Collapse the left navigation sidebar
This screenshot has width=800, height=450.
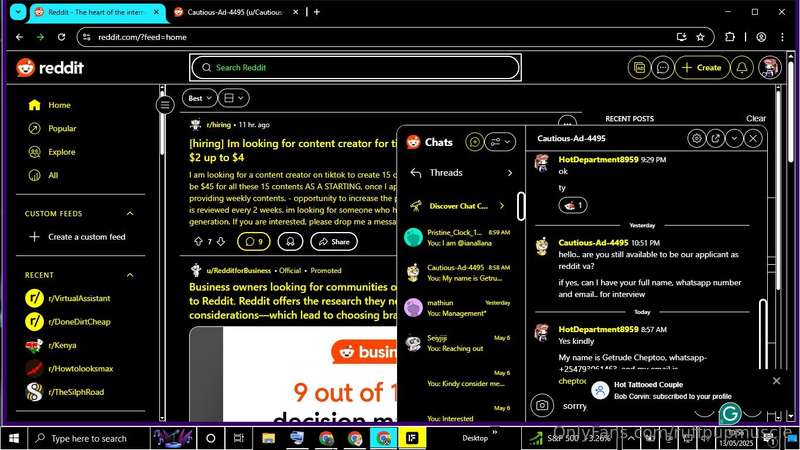click(x=165, y=105)
